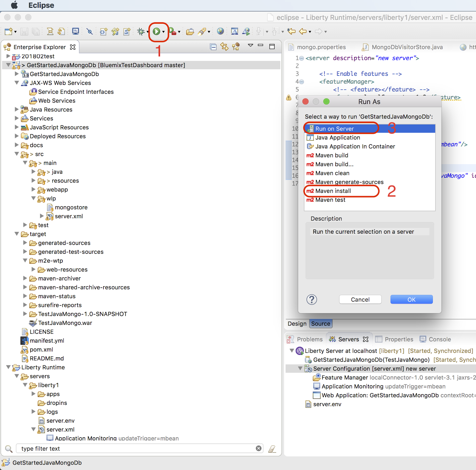Collapse the Liberty Runtime project node
476x470 pixels.
click(x=9, y=367)
